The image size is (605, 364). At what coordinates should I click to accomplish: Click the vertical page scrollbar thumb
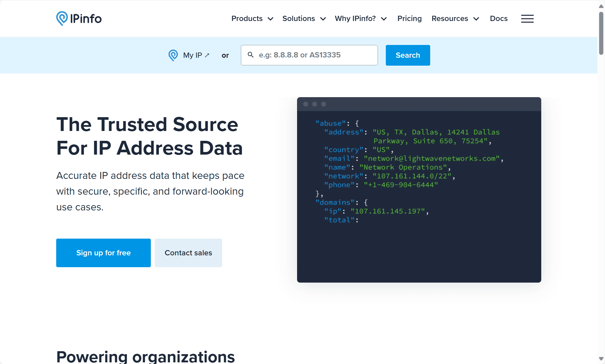click(601, 33)
